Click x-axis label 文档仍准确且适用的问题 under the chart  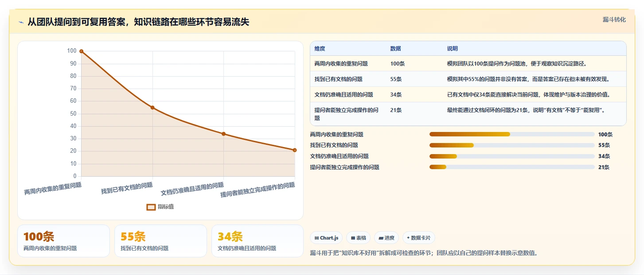(x=192, y=189)
